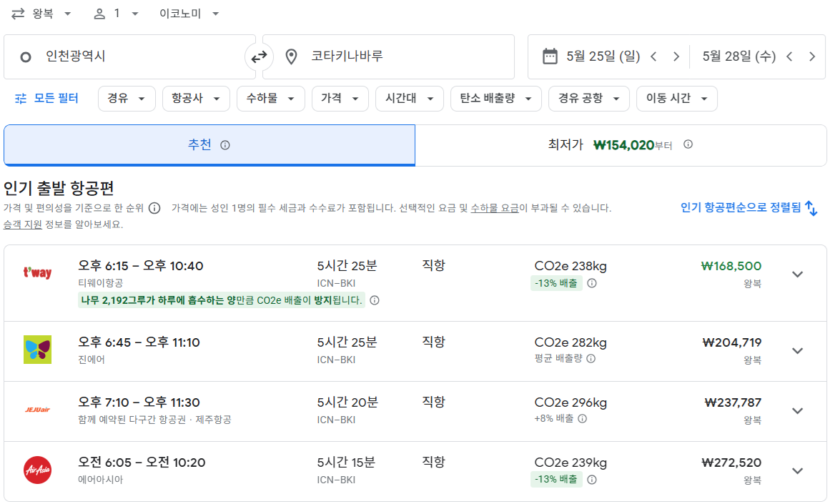Open the 수하물 요금 baggage fees link

coord(495,208)
